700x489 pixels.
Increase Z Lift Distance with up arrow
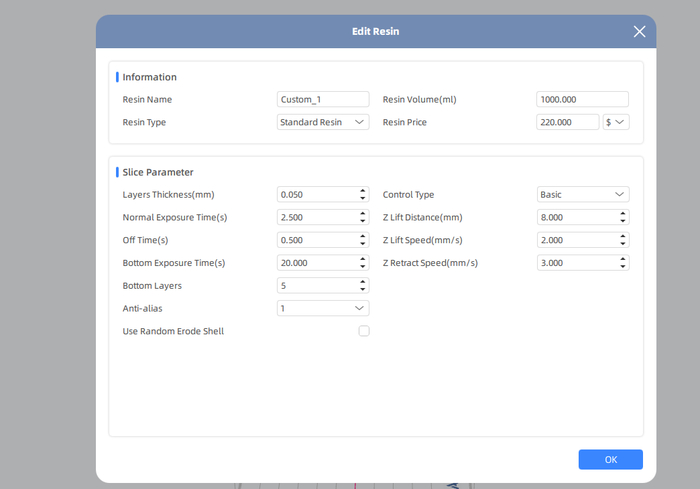point(623,214)
